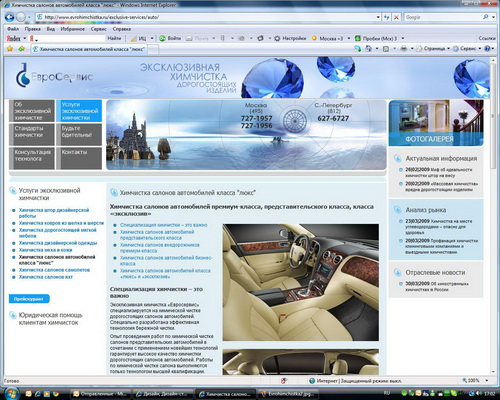Click the search magnifier next to Google box
This screenshot has height=400, width=500.
click(486, 17)
